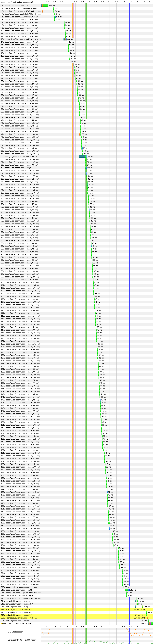Click the 457 ms bar of request 1
The image size is (153, 644).
45,5
